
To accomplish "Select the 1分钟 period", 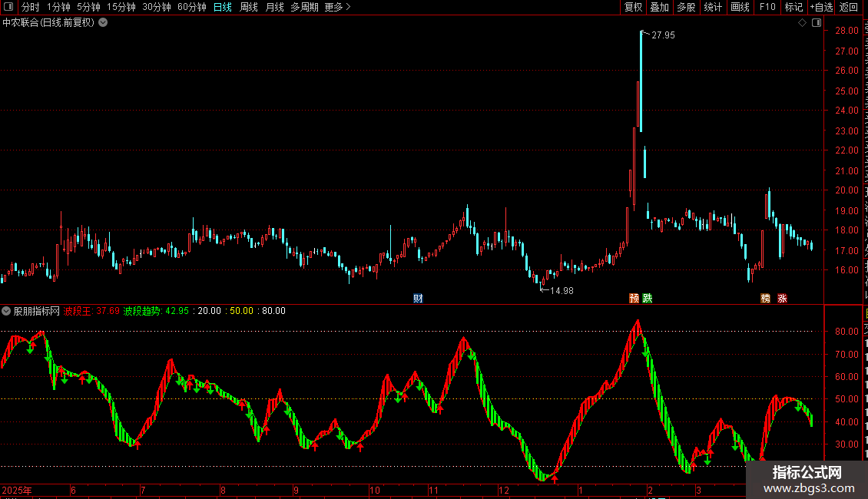I will click(58, 7).
